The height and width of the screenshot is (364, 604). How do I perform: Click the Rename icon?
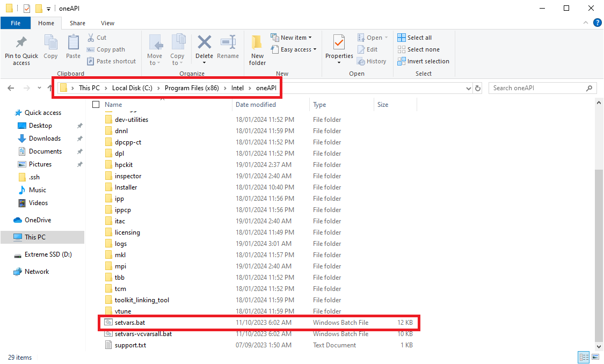tap(228, 42)
